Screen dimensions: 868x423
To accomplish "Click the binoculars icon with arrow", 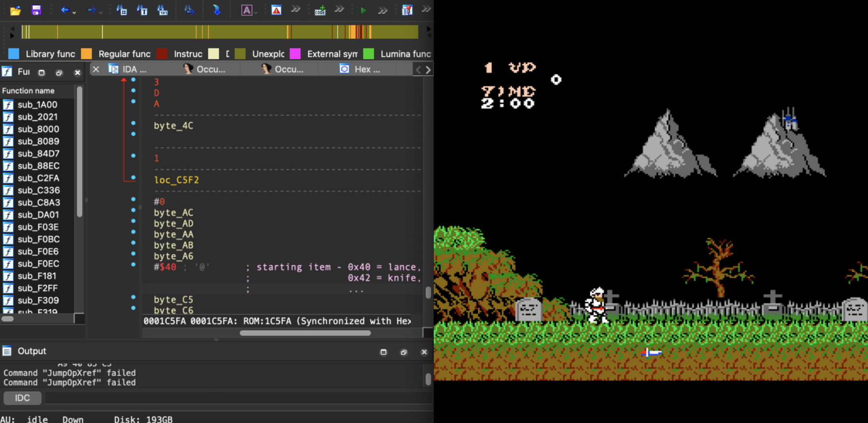I will [189, 10].
